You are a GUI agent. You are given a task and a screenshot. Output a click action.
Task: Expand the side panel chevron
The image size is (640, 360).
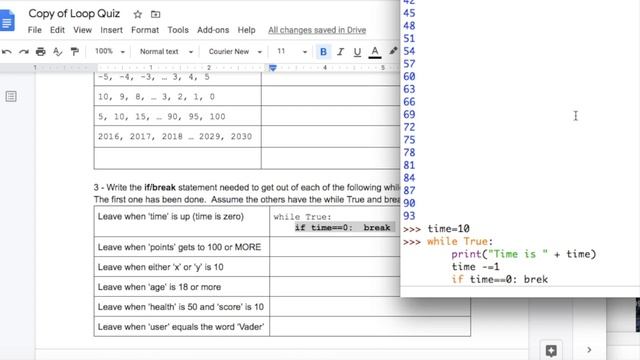pyautogui.click(x=589, y=350)
